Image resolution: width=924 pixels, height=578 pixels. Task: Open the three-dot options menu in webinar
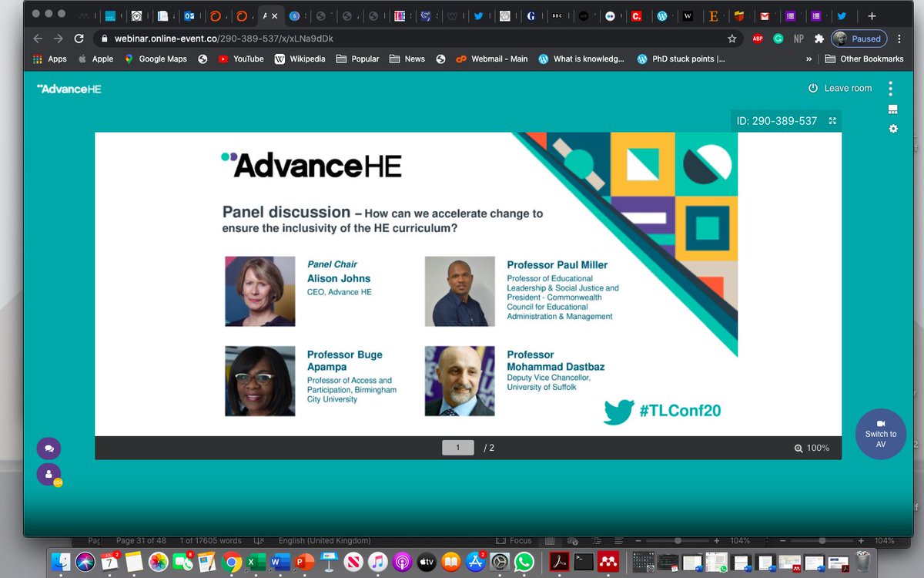point(891,88)
